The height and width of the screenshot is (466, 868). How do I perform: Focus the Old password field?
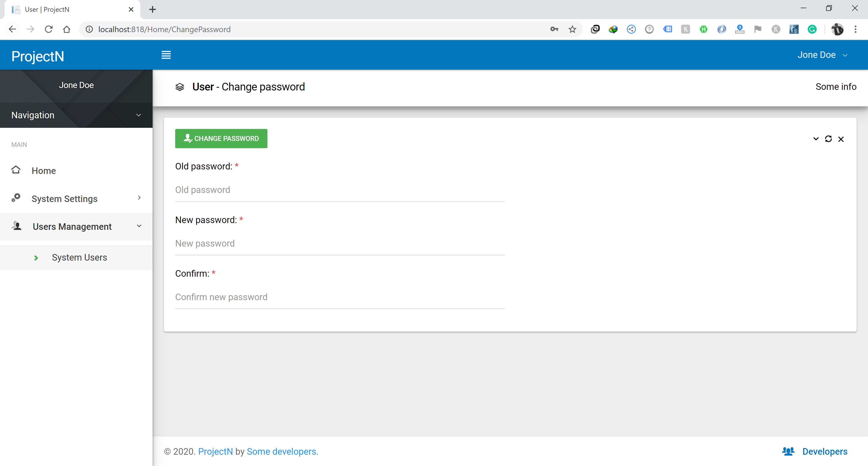(340, 190)
